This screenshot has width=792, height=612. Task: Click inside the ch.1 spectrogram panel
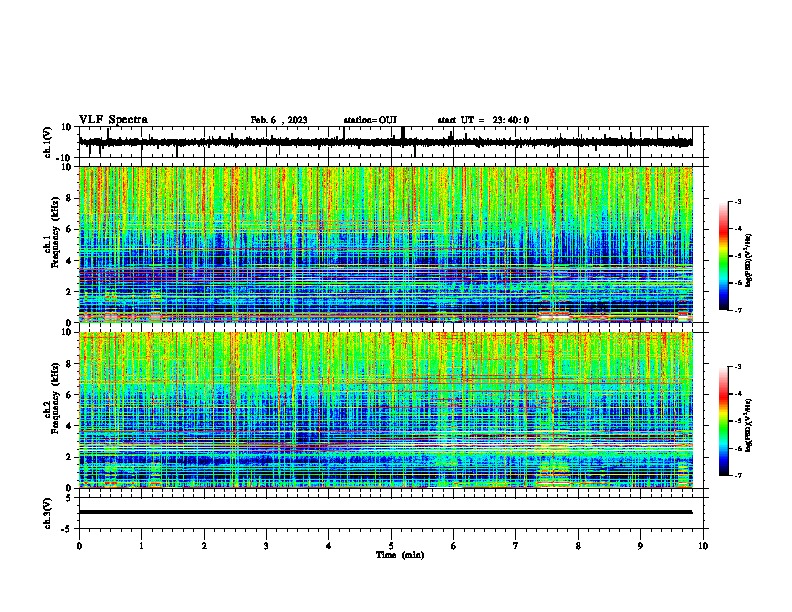click(x=385, y=244)
